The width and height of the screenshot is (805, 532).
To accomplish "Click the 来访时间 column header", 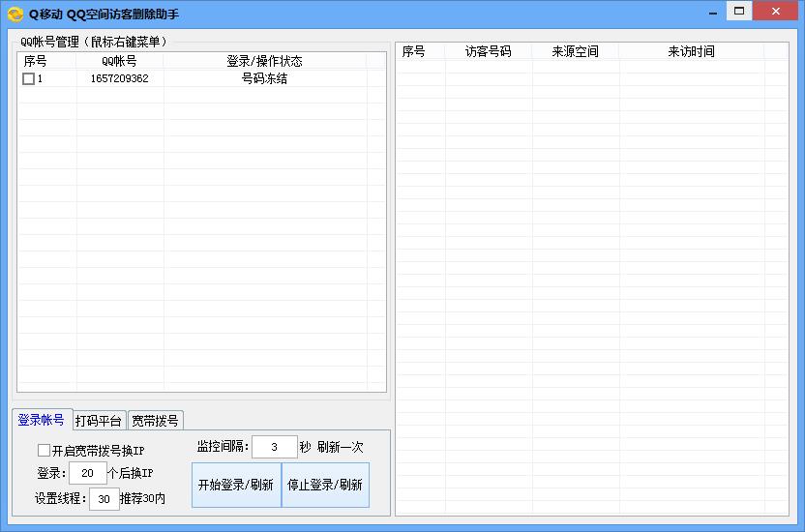I will (x=692, y=51).
